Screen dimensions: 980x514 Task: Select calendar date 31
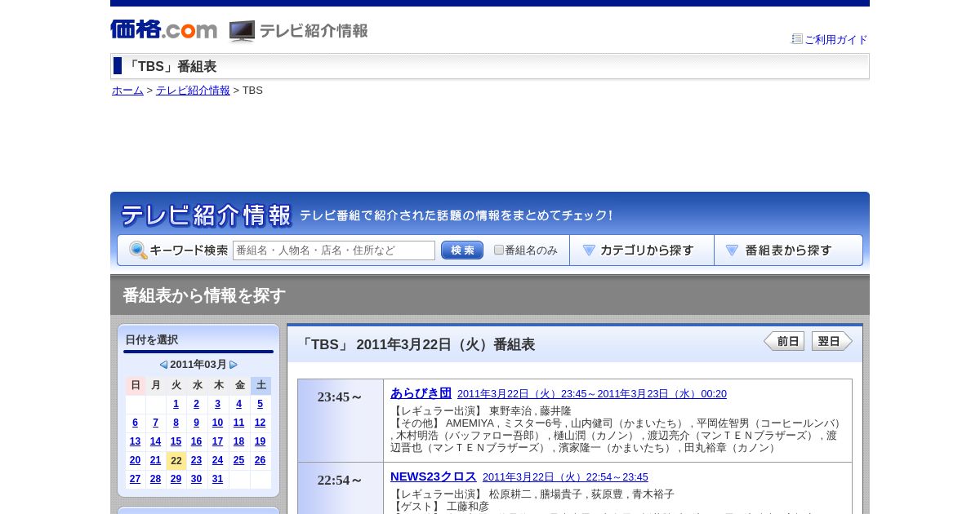(x=217, y=479)
